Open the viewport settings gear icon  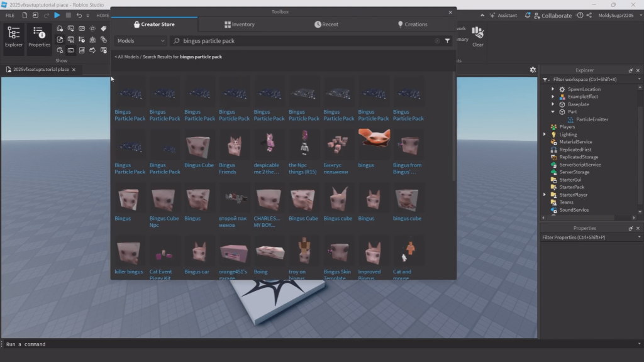[533, 70]
